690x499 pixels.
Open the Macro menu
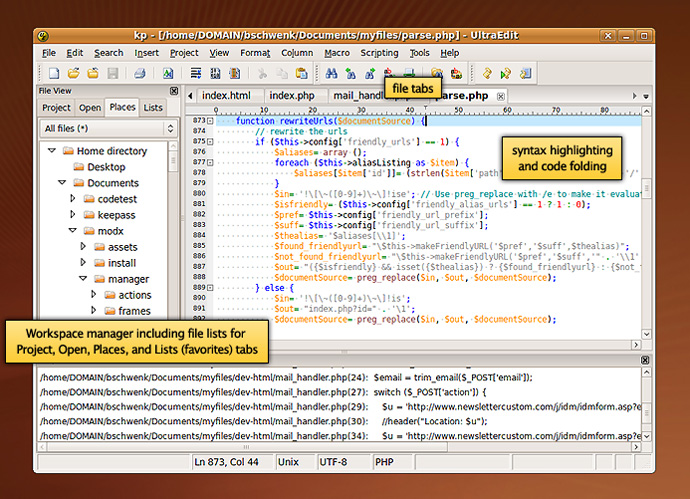click(336, 53)
